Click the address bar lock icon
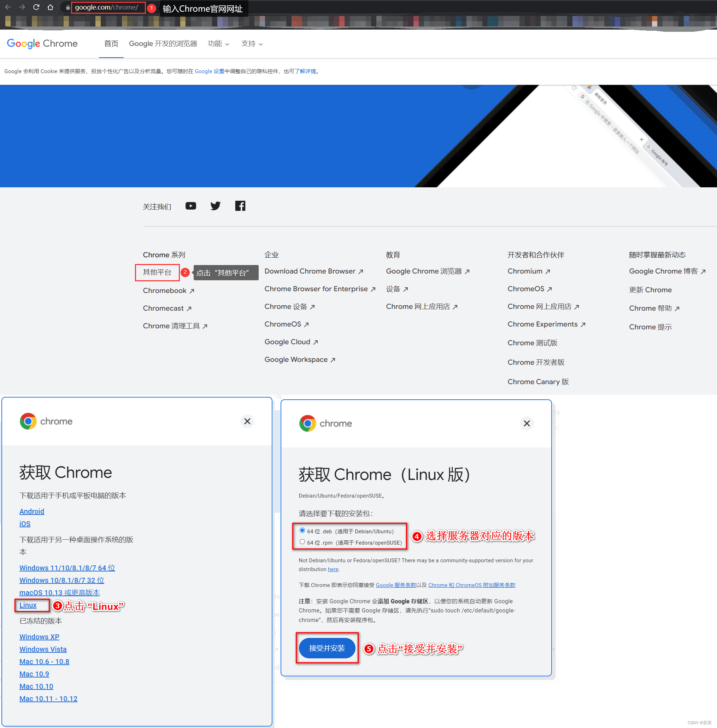The height and width of the screenshot is (728, 717). (68, 7)
